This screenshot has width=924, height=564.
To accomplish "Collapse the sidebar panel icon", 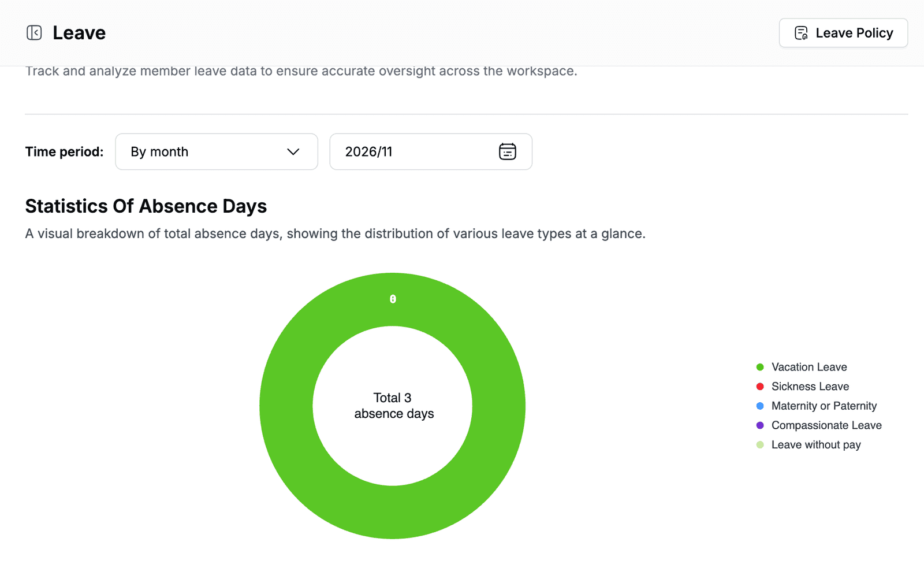I will [34, 33].
